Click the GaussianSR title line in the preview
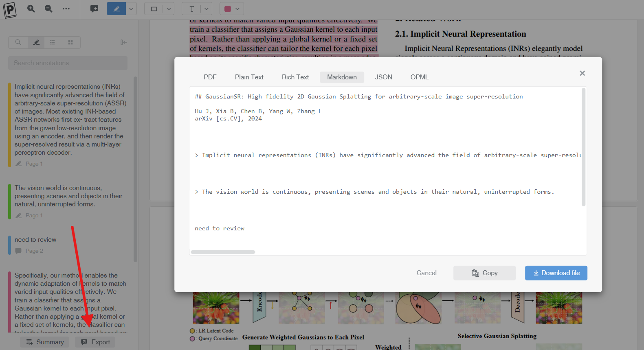Image resolution: width=644 pixels, height=350 pixels. (359, 97)
